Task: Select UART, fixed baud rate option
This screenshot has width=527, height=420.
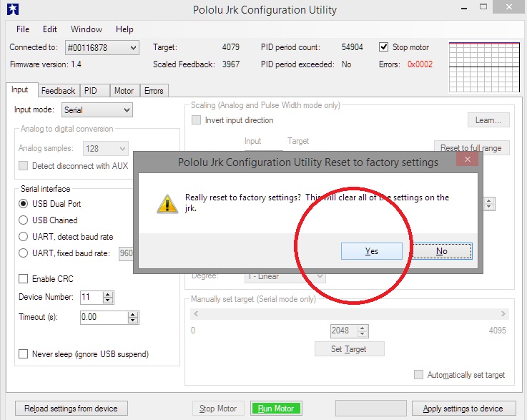Action: tap(23, 253)
